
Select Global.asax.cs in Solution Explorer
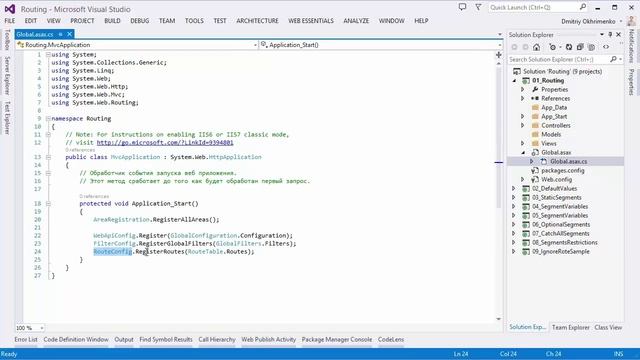coord(568,162)
